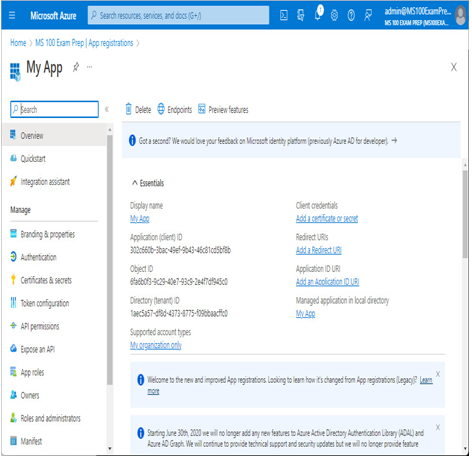Open the notifications bell
Viewport: 472px width, 457px height.
point(318,15)
